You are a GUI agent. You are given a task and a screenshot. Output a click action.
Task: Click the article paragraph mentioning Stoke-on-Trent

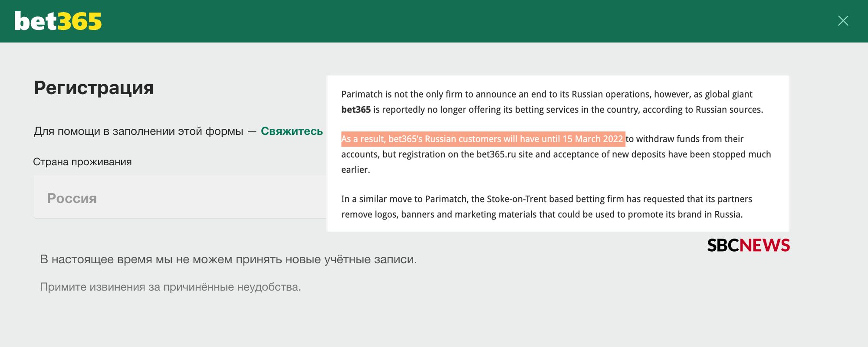tap(547, 207)
